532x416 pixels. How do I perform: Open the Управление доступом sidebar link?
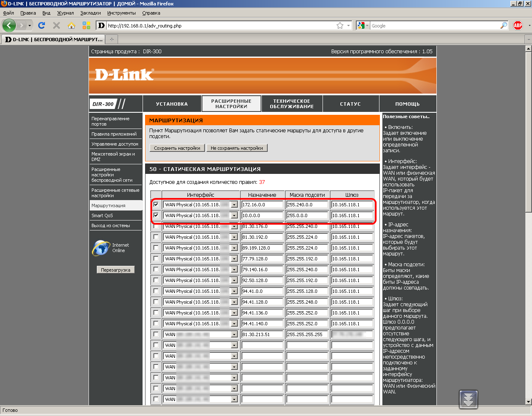[x=116, y=144]
